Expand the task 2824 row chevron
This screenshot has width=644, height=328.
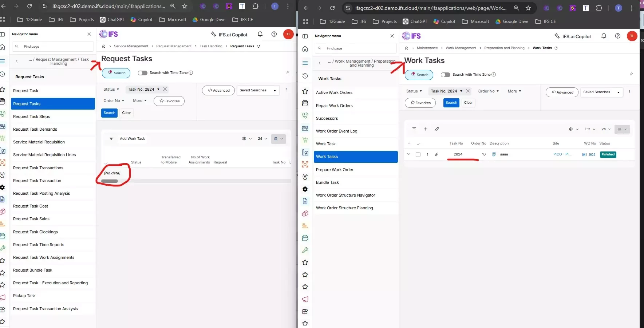click(x=409, y=154)
